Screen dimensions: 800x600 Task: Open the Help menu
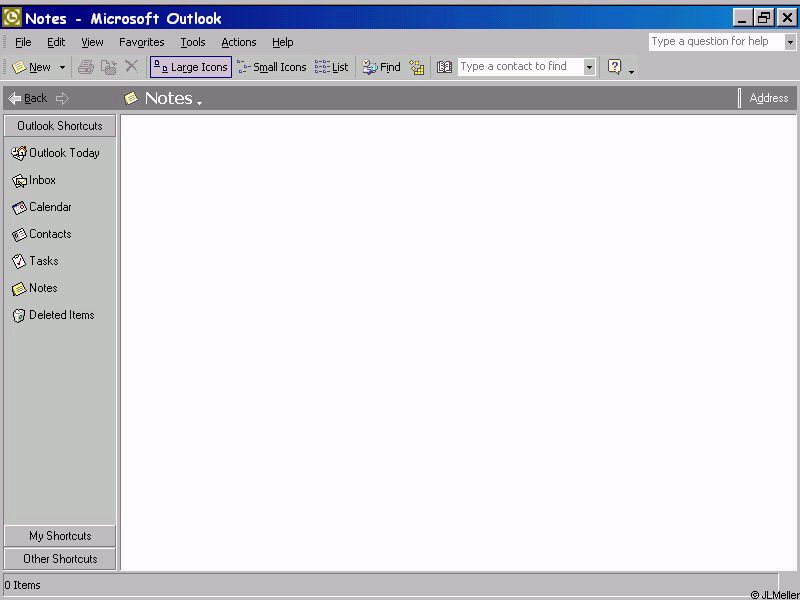pyautogui.click(x=283, y=42)
